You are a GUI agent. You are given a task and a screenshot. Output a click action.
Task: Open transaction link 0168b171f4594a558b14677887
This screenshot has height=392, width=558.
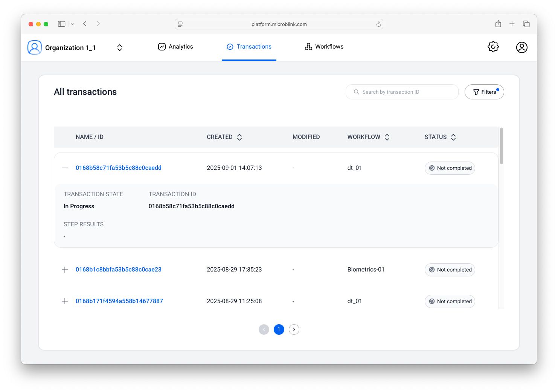tap(119, 301)
